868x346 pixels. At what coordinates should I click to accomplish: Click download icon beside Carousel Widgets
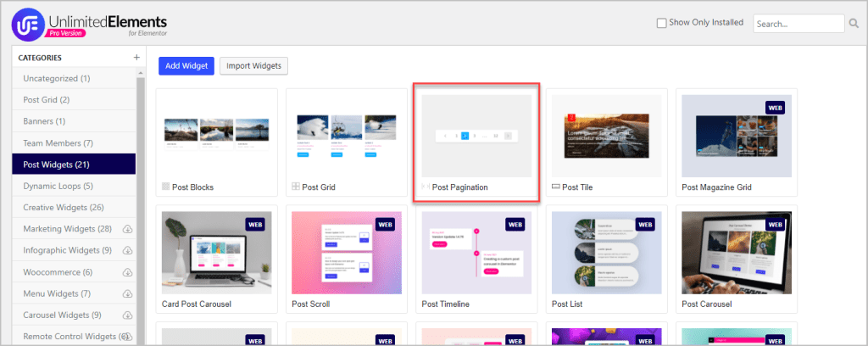tap(127, 315)
